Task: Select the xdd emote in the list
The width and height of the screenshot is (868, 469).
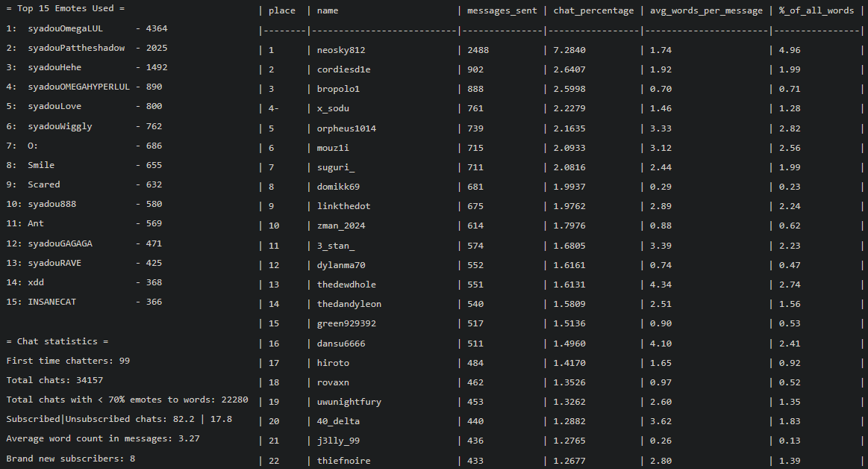Action: pyautogui.click(x=36, y=282)
